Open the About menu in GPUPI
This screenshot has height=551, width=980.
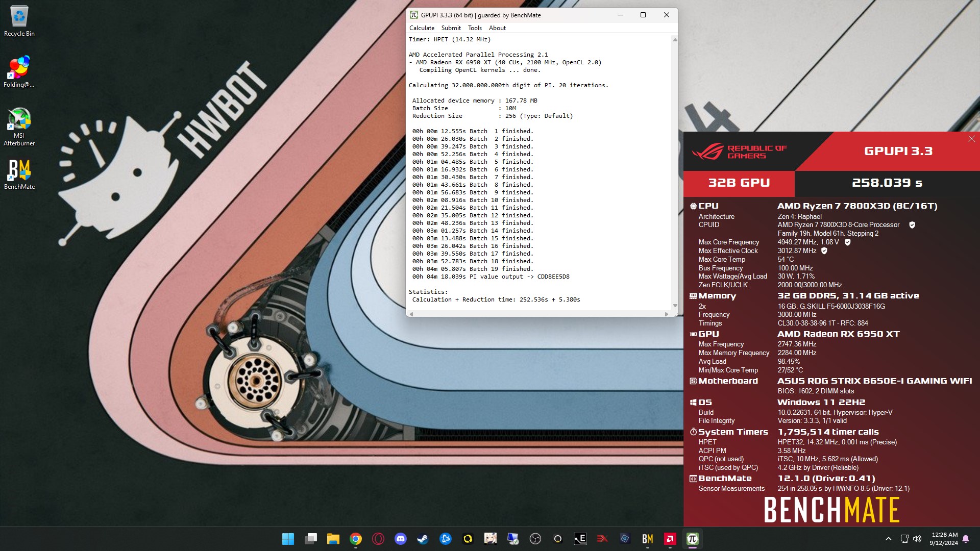coord(497,28)
